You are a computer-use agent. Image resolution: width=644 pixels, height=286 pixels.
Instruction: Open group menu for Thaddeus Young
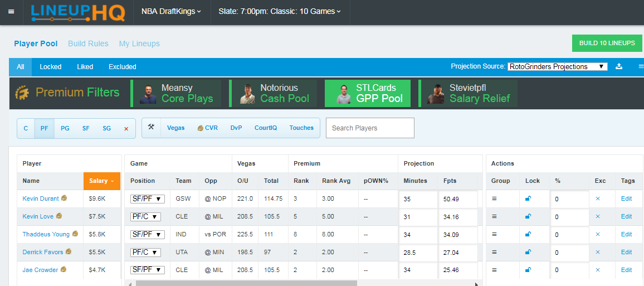click(495, 234)
